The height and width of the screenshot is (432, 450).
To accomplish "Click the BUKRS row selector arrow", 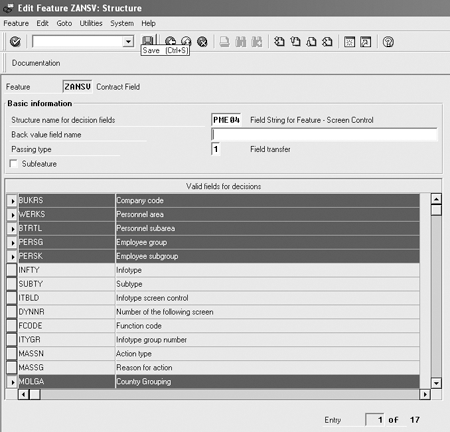I will tap(12, 201).
